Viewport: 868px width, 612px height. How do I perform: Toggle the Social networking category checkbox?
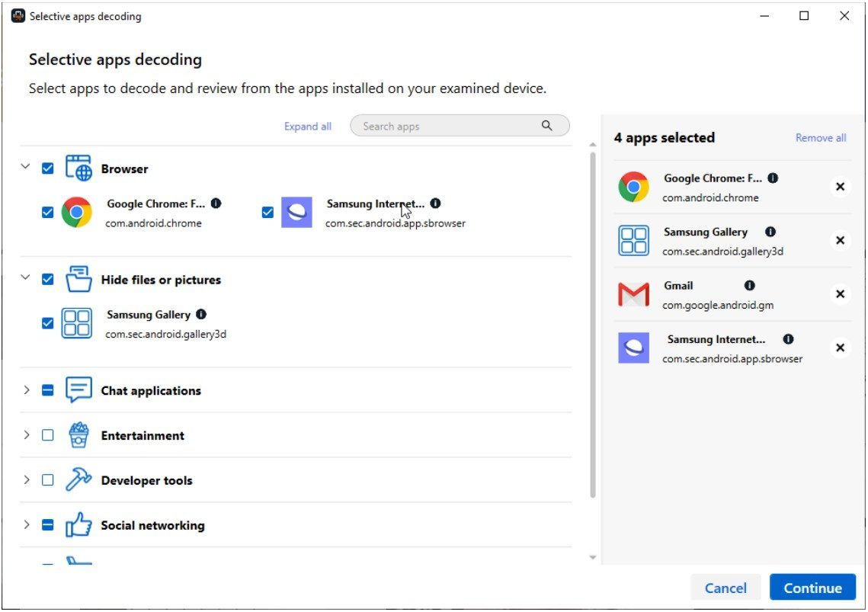tap(47, 524)
